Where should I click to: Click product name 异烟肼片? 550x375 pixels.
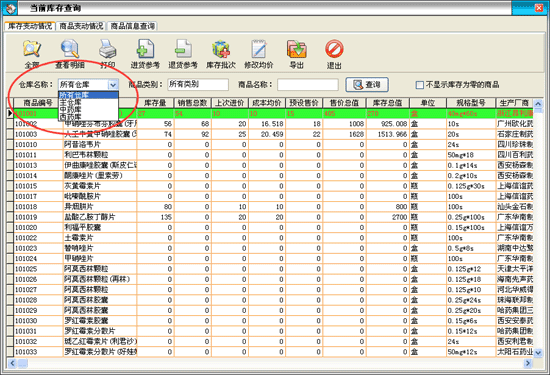[79, 207]
